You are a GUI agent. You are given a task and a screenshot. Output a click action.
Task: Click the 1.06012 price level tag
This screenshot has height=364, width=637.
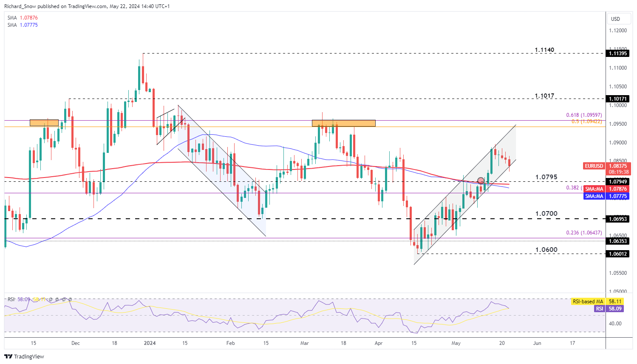click(618, 254)
